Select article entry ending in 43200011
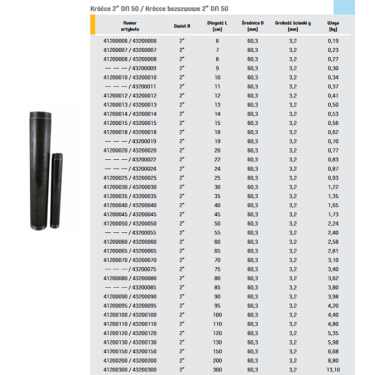Screen dimensions: 375x375 (x=131, y=86)
